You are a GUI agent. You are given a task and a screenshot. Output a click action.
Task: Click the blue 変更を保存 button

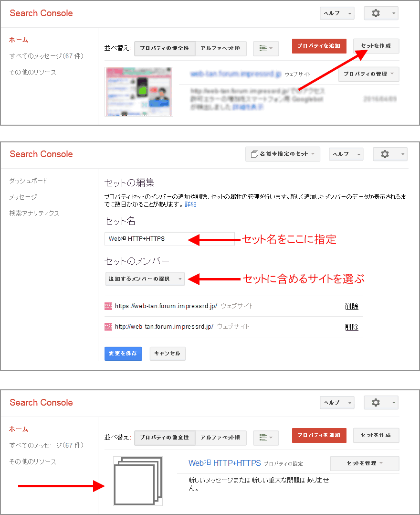point(123,354)
